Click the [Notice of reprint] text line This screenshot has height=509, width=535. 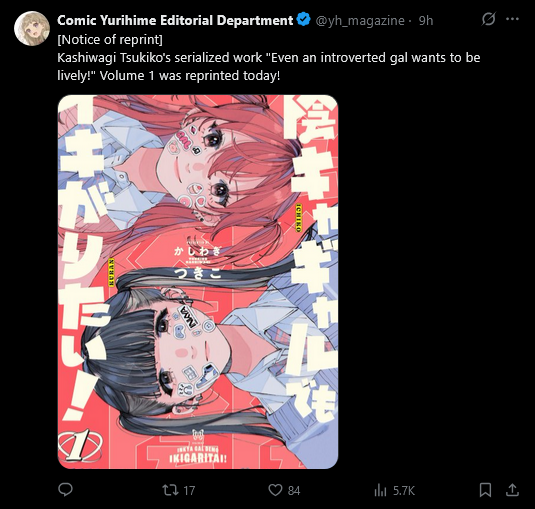tap(110, 40)
